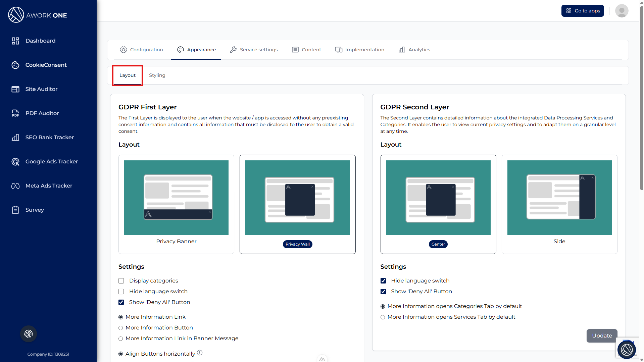Open the Service settings tab

pos(254,50)
